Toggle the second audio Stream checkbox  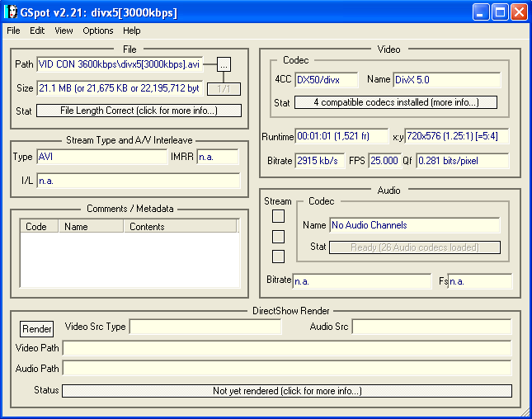tap(278, 237)
